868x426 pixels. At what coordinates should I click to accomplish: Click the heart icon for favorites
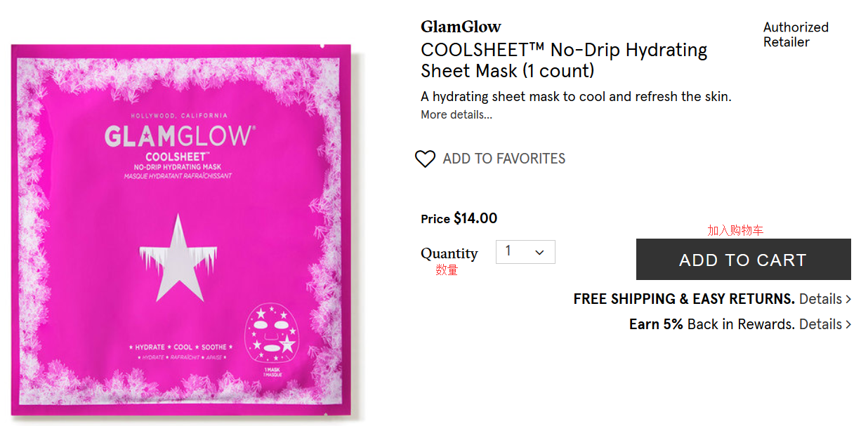[425, 159]
